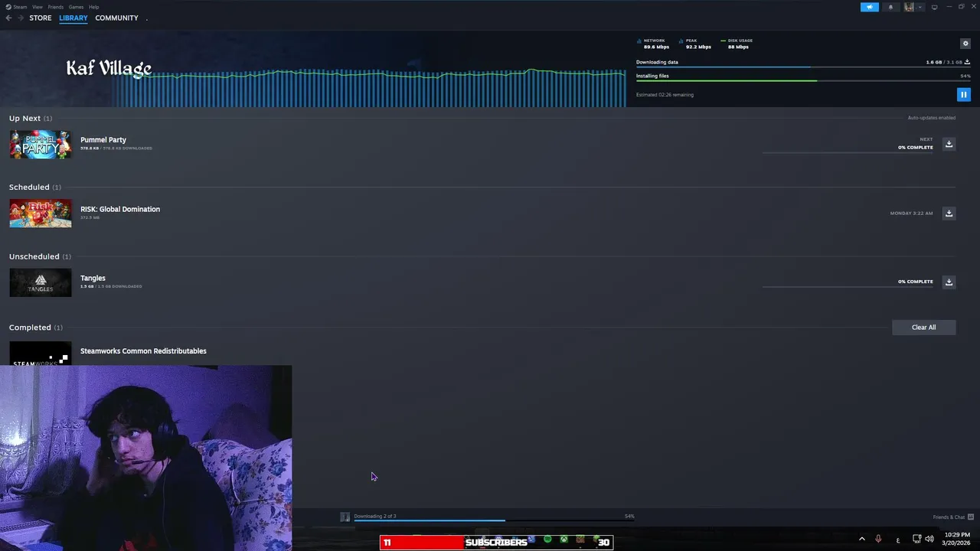Click the PEAK 92.2 Mbps stat
This screenshot has height=551, width=980.
click(x=695, y=44)
